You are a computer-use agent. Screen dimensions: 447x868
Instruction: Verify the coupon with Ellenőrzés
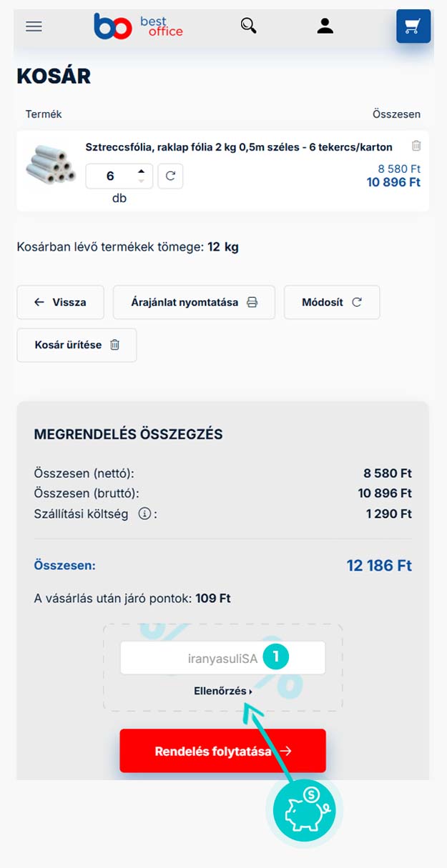(222, 692)
